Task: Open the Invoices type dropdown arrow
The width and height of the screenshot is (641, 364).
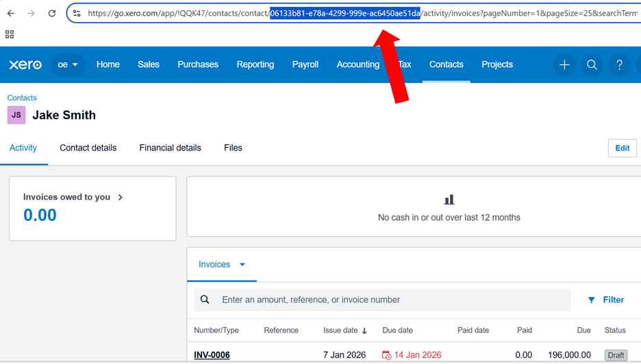Action: click(242, 265)
